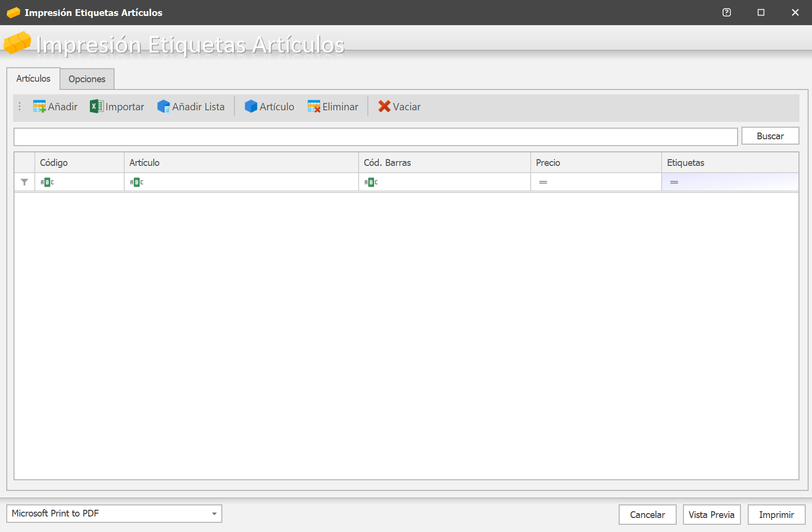Sort by the Etiquetas column header
This screenshot has height=532, width=812.
pyautogui.click(x=730, y=163)
